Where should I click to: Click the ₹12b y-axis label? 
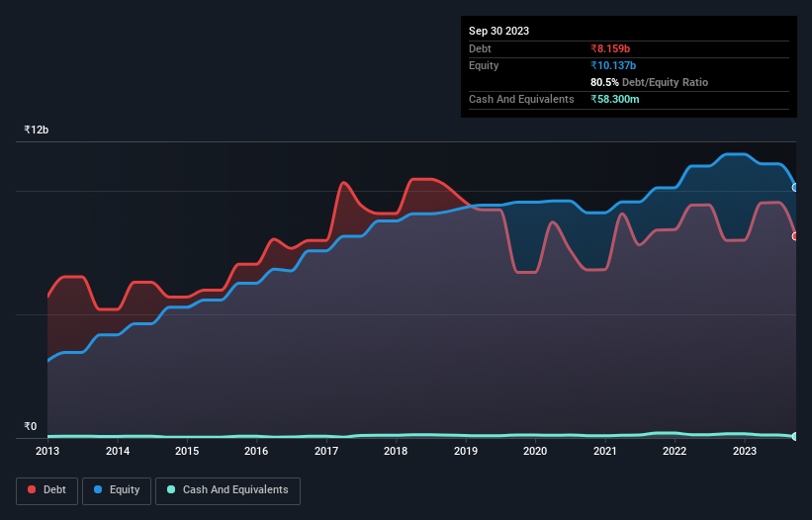point(37,130)
